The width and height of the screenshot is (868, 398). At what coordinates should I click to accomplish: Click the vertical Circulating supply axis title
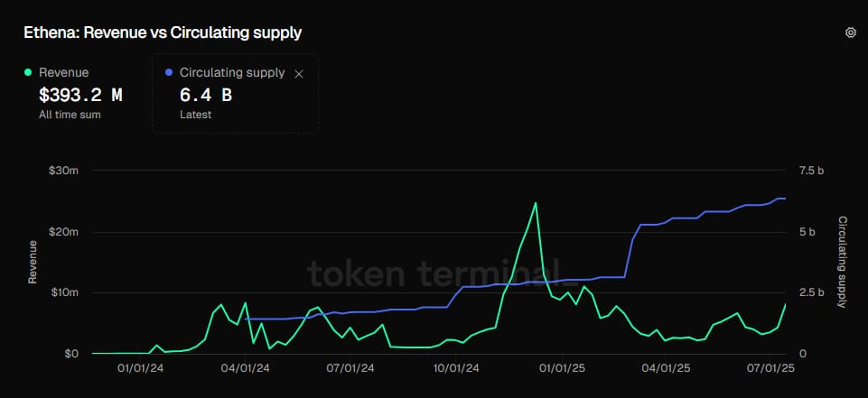pos(842,262)
